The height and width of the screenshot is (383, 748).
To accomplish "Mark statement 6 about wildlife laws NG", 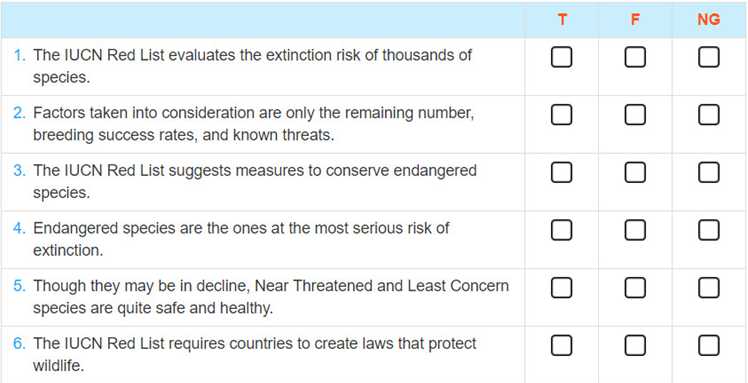I will [x=708, y=346].
